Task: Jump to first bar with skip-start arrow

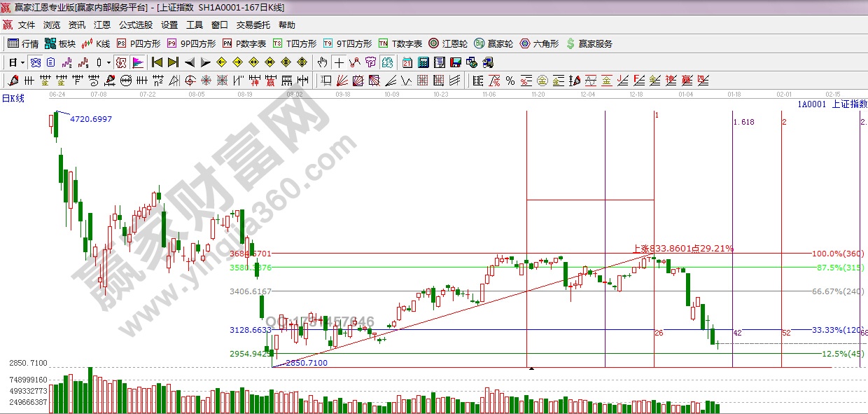Action: (157, 62)
